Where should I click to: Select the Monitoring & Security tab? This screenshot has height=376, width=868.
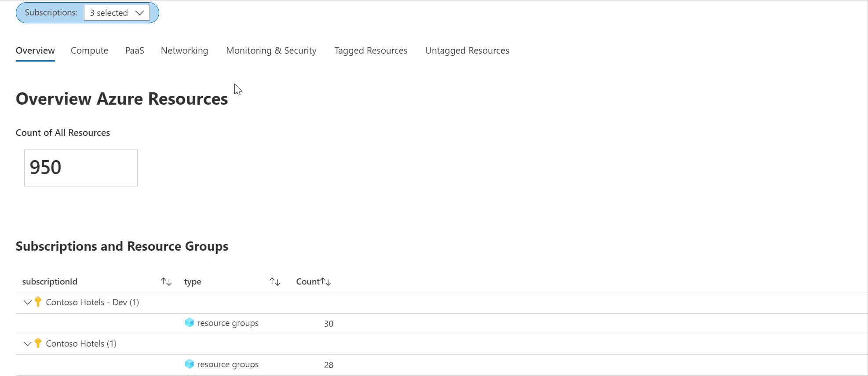point(271,51)
